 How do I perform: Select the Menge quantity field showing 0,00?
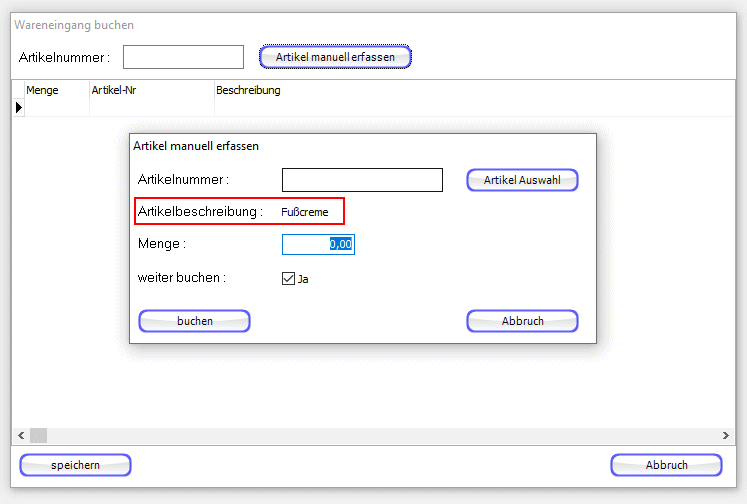tap(318, 244)
